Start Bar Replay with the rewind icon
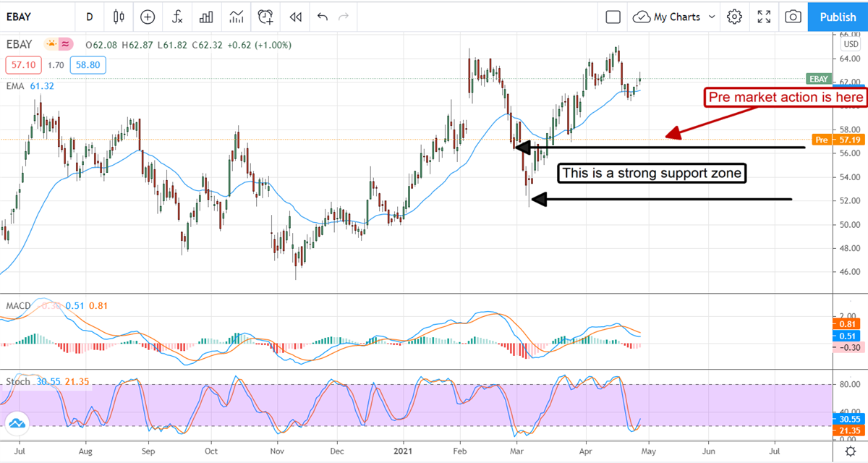 click(x=295, y=17)
